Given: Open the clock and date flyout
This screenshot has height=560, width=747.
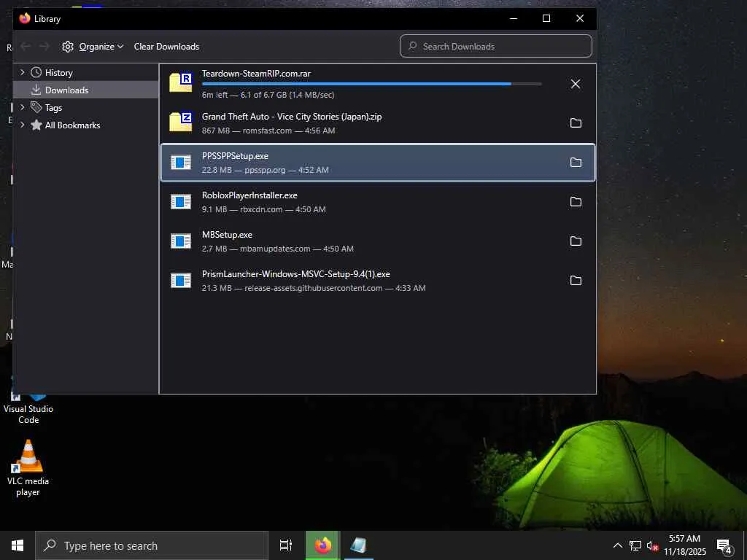Looking at the screenshot, I should (x=684, y=545).
